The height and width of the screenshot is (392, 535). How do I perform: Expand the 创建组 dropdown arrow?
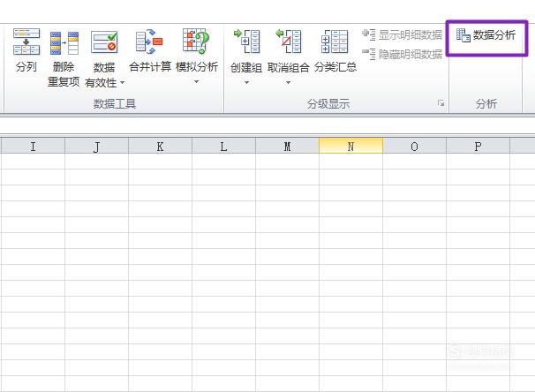click(x=246, y=83)
